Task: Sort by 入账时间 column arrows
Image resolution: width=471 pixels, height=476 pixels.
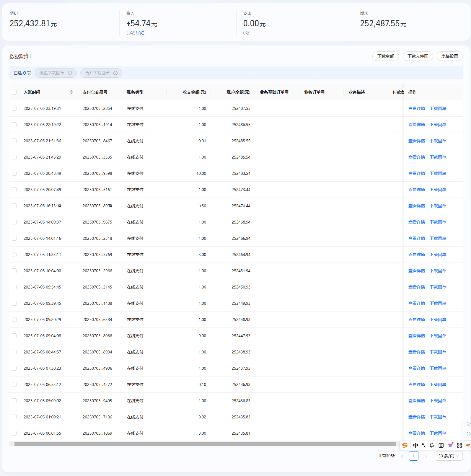Action: point(71,92)
